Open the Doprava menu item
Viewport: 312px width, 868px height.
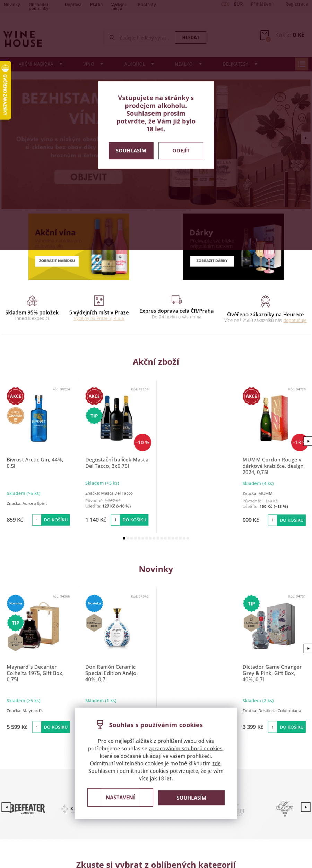73,5
